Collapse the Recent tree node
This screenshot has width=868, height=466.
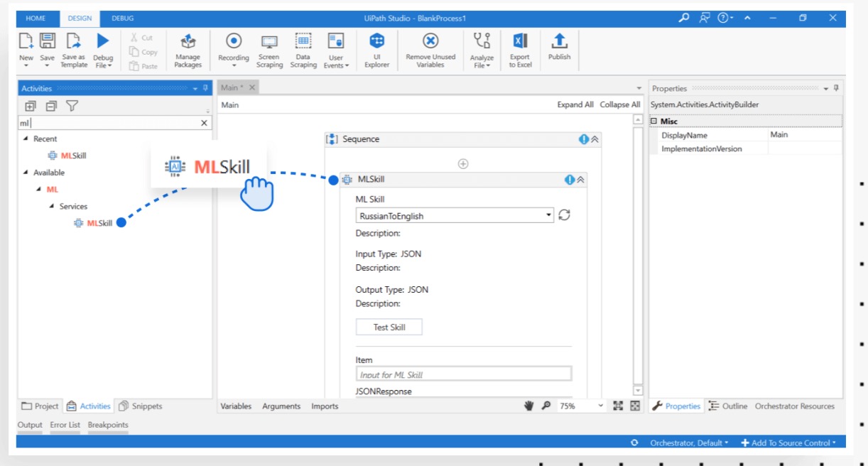pyautogui.click(x=26, y=139)
